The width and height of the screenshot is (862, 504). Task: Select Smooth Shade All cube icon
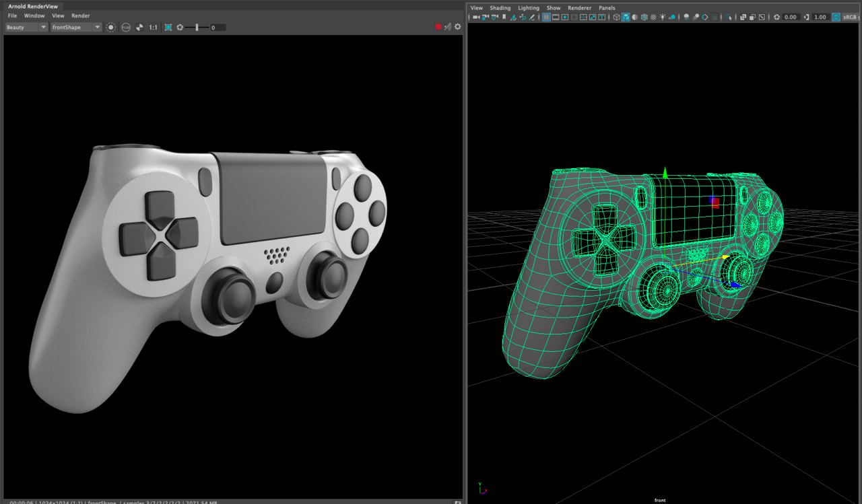point(626,17)
